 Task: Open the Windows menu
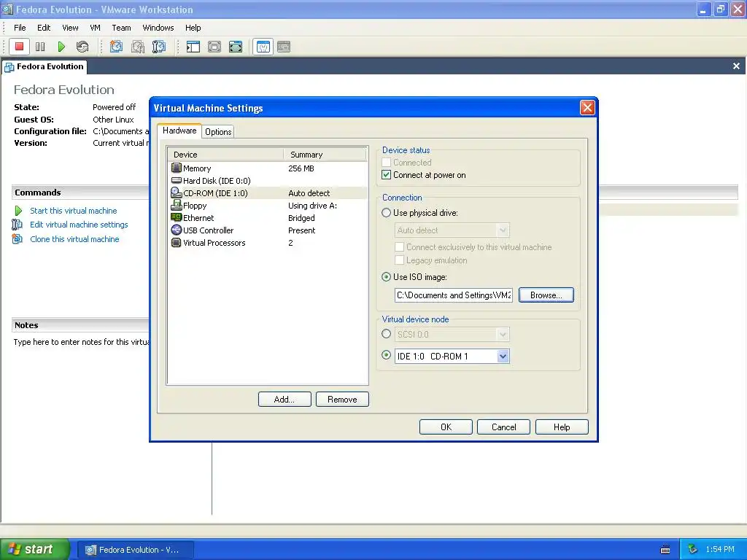coord(158,28)
